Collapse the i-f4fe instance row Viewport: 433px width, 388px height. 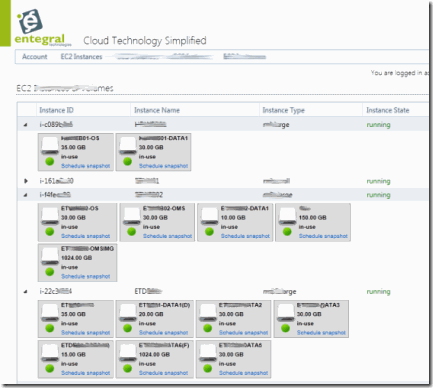click(x=25, y=195)
